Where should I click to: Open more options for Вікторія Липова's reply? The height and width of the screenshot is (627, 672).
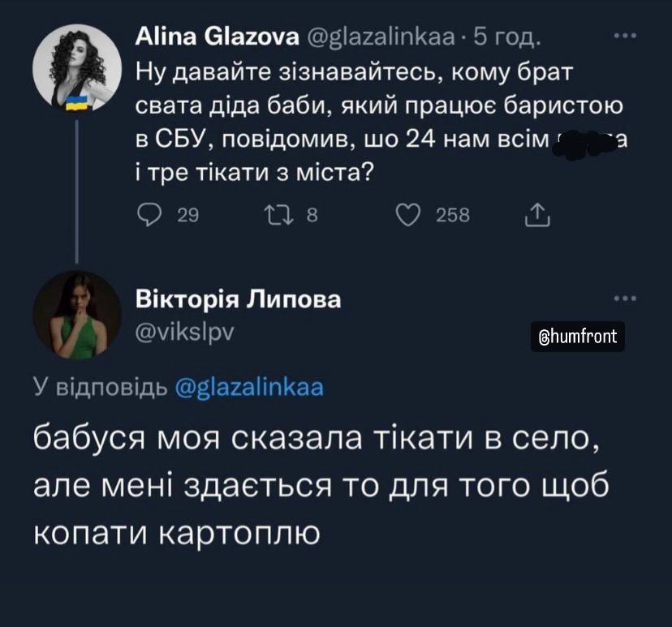tap(626, 299)
